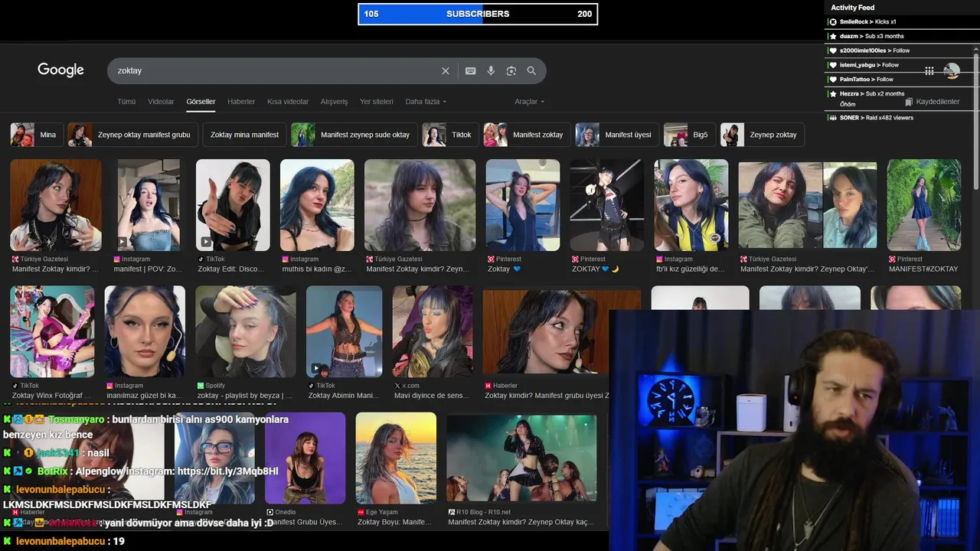Start voice search with microphone icon

tap(491, 70)
